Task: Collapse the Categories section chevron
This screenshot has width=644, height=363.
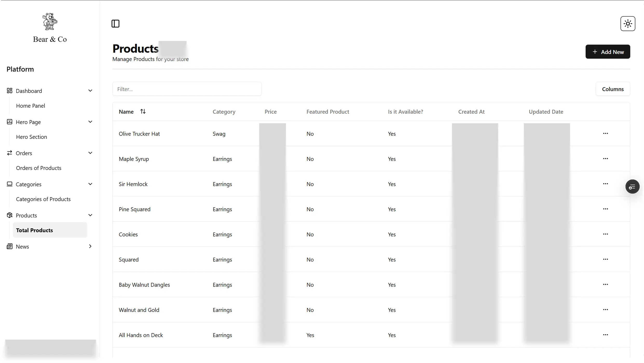Action: point(90,184)
